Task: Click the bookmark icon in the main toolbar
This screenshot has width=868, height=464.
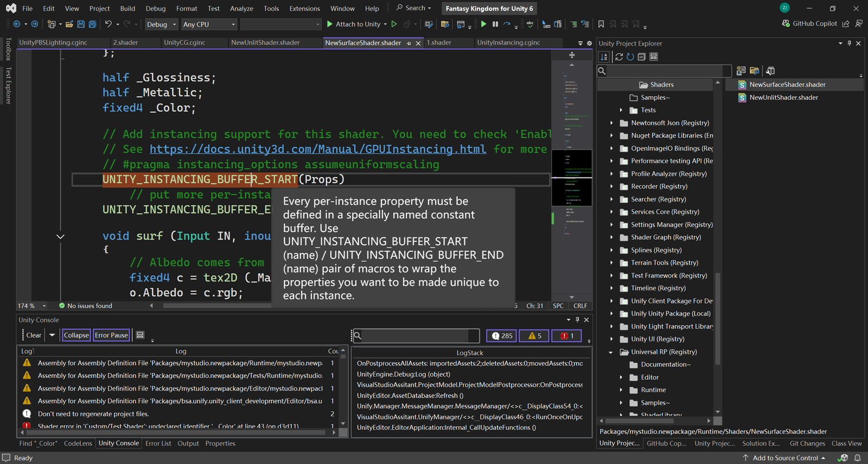Action: click(x=601, y=24)
